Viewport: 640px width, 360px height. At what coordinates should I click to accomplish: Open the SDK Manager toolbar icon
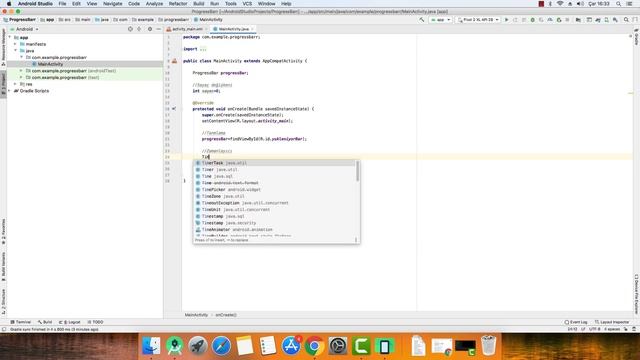click(615, 20)
